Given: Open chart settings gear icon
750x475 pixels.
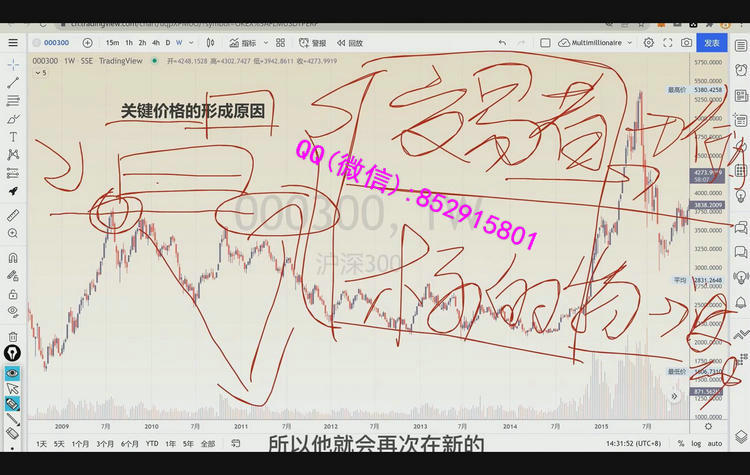Looking at the screenshot, I should (649, 43).
